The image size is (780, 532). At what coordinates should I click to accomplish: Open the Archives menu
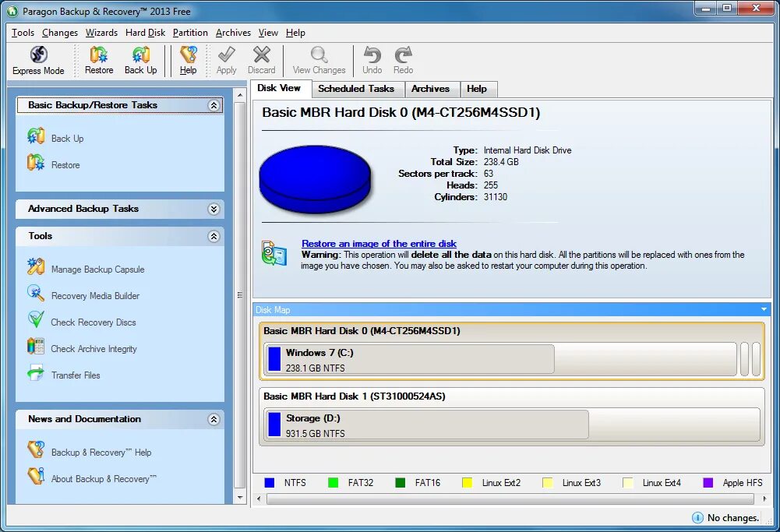233,32
